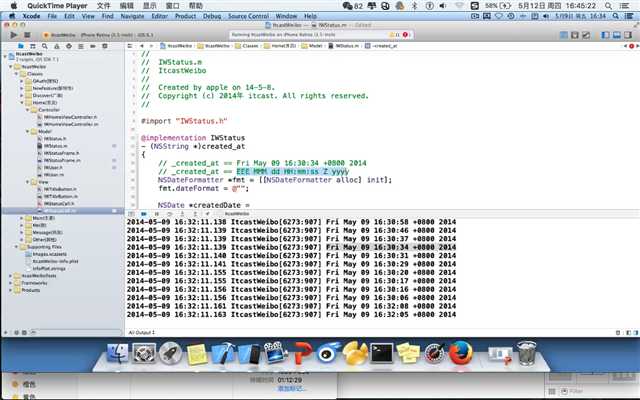Pause program execution in debug bar
640x400 pixels.
(x=156, y=213)
